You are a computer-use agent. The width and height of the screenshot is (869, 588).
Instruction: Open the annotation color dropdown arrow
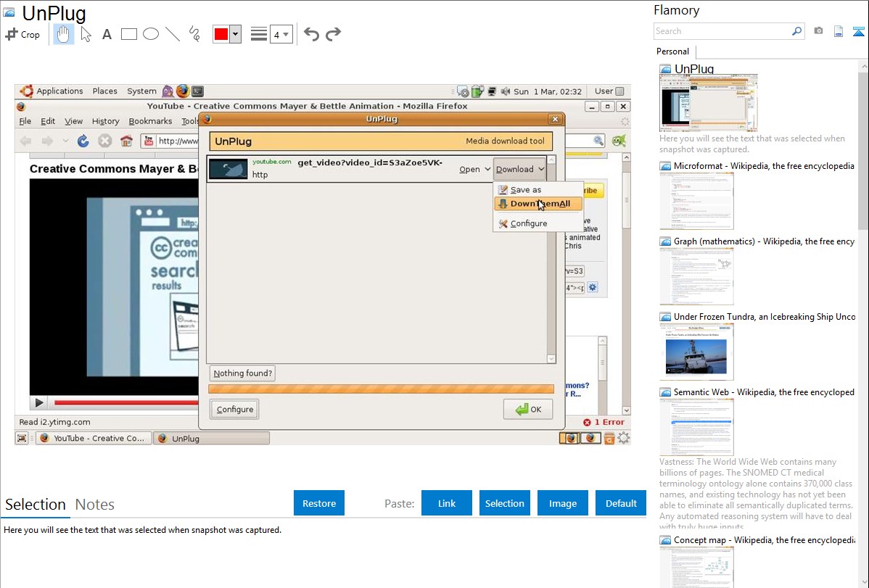[x=236, y=34]
